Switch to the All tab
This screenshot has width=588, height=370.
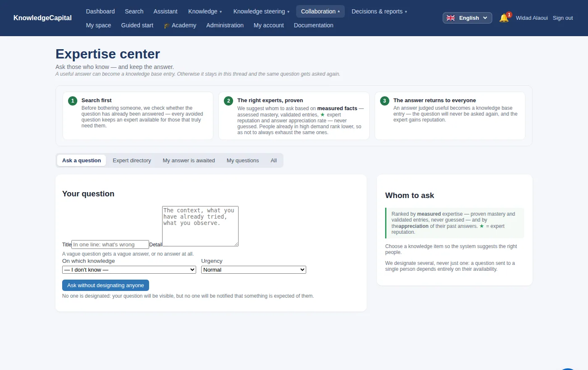tap(274, 160)
